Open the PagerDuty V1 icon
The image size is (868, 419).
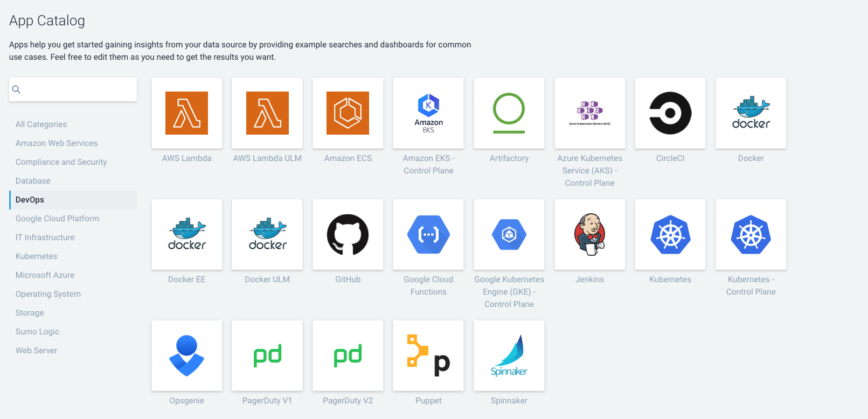coord(267,355)
